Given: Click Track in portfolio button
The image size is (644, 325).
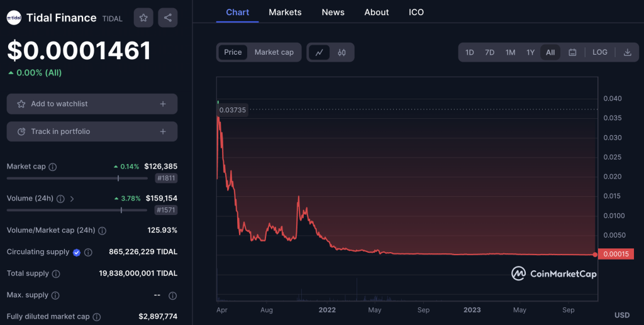Looking at the screenshot, I should 92,132.
